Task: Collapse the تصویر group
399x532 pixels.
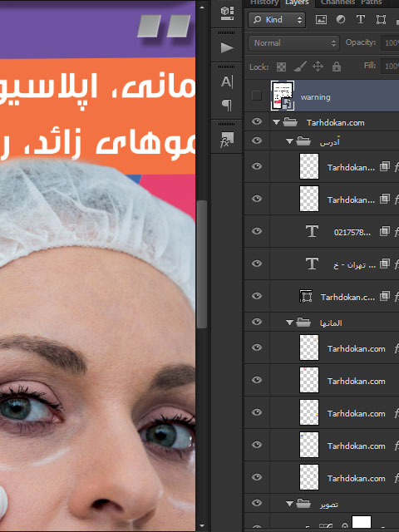Action: pos(289,505)
